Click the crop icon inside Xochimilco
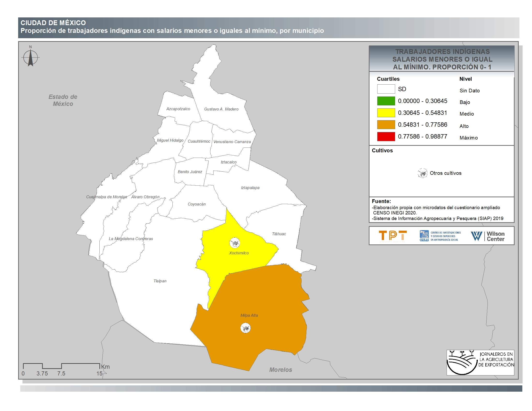532x411 pixels. pos(235,243)
